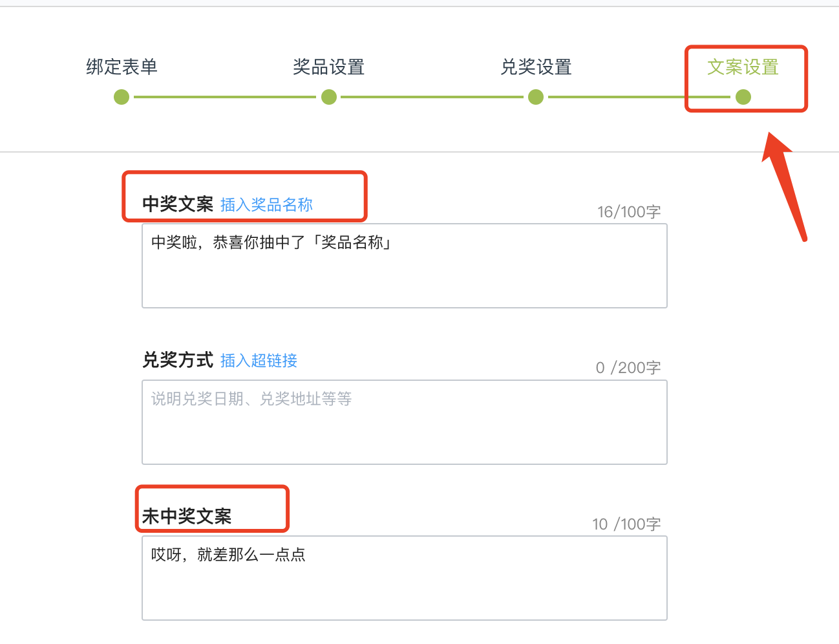Screen dimensions: 839x644
Task: Click the 插入奖品名称 link
Action: 266,205
